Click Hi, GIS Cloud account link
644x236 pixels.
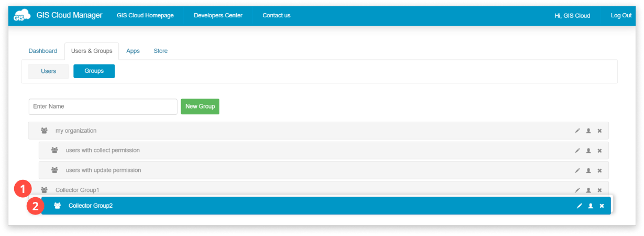click(x=572, y=16)
